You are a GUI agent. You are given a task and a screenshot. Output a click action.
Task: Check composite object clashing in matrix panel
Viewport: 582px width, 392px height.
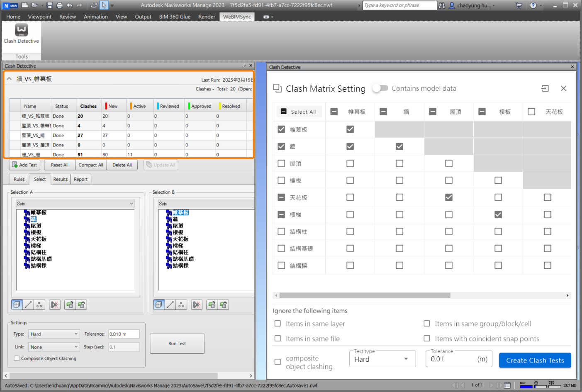278,362
